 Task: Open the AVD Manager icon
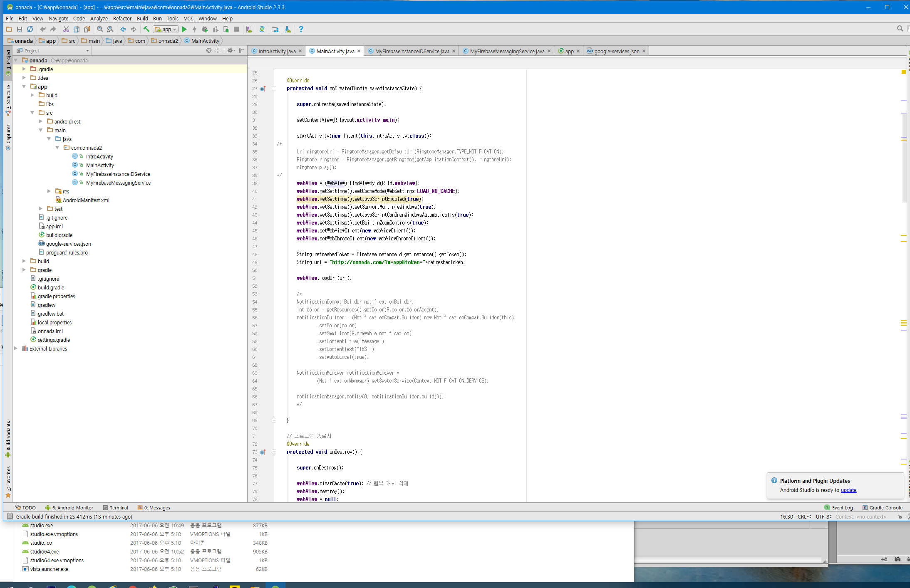coord(249,29)
